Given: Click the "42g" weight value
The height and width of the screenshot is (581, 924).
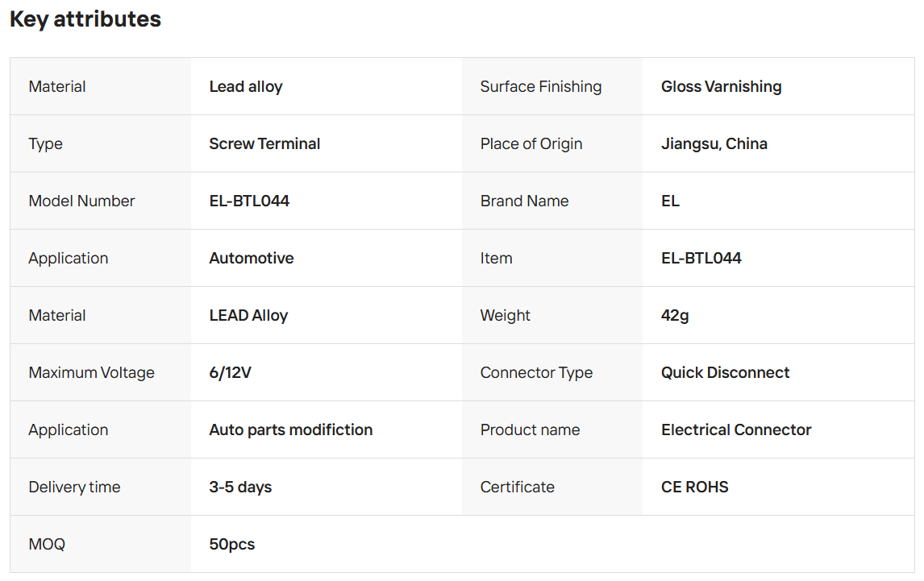Looking at the screenshot, I should point(675,315).
